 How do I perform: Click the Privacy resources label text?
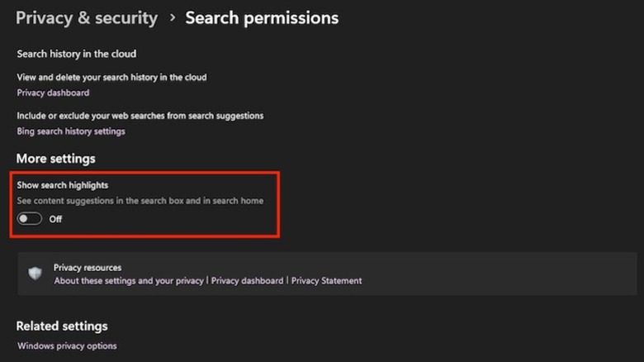(88, 268)
